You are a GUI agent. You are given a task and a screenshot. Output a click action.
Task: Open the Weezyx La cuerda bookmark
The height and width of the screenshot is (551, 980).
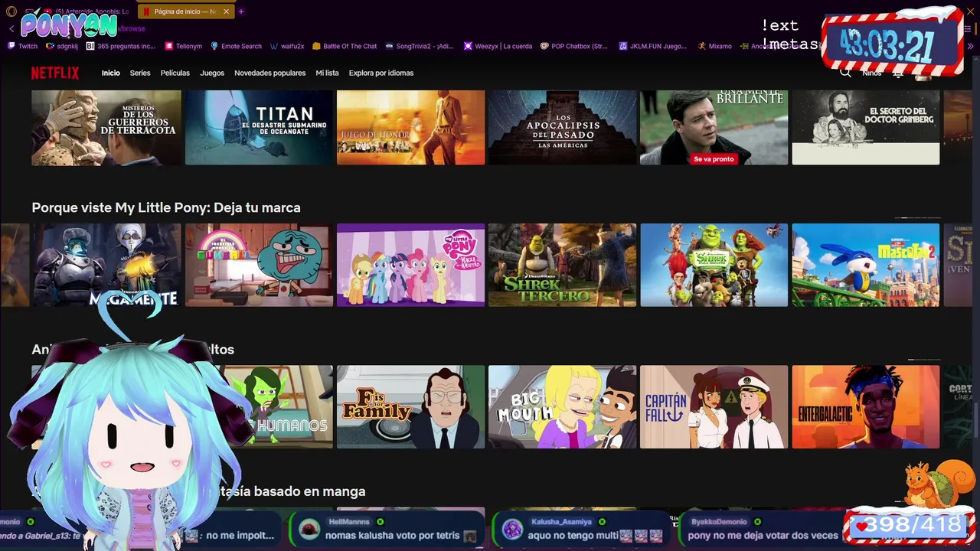point(498,46)
